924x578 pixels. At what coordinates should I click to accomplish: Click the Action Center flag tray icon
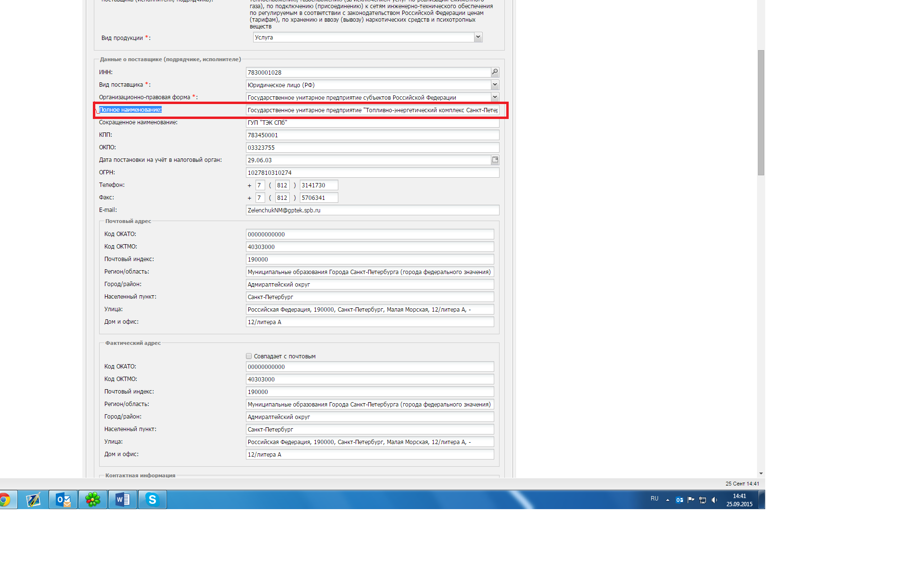tap(691, 500)
